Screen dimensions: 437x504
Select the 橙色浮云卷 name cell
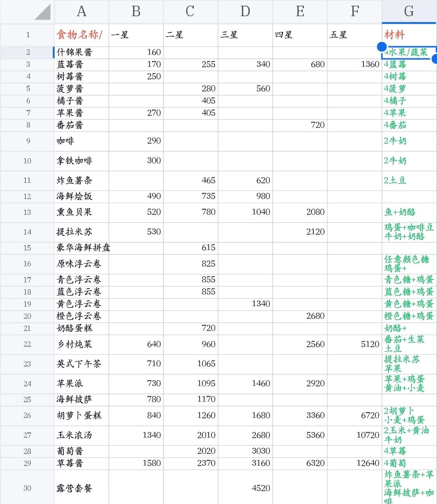coord(81,316)
